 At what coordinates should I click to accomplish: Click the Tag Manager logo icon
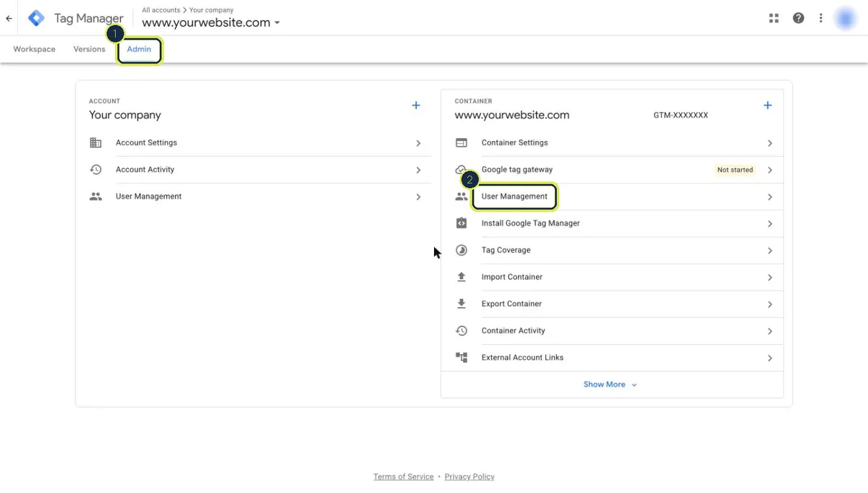[x=36, y=18]
